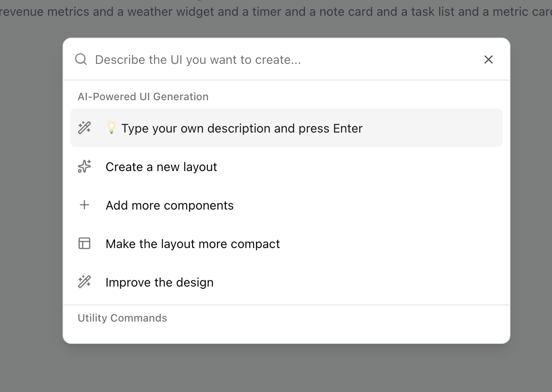Image resolution: width=552 pixels, height=392 pixels.
Task: Select Type your own description and press Enter
Action: coord(242,128)
